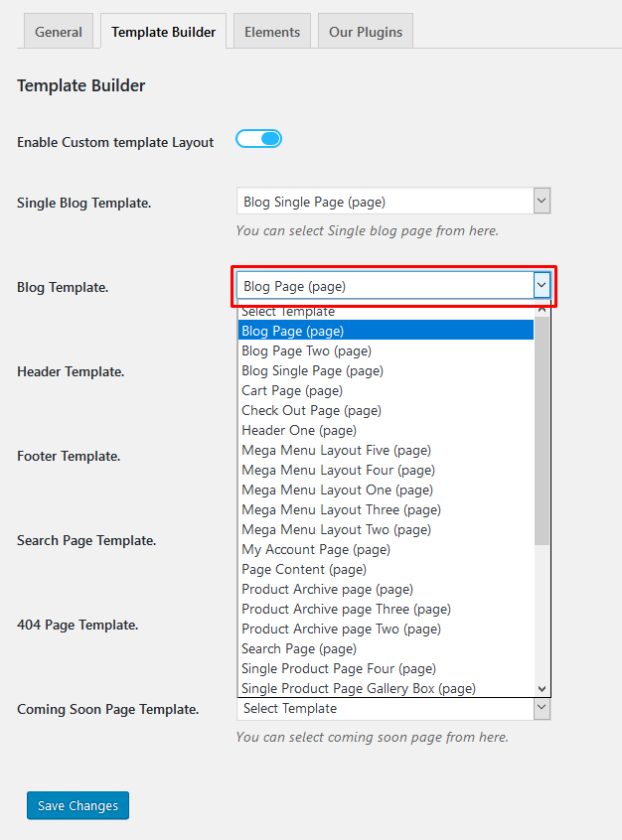Viewport: 622px width, 840px height.
Task: Open the Coming Soon Page Template dropdown
Action: coord(393,708)
